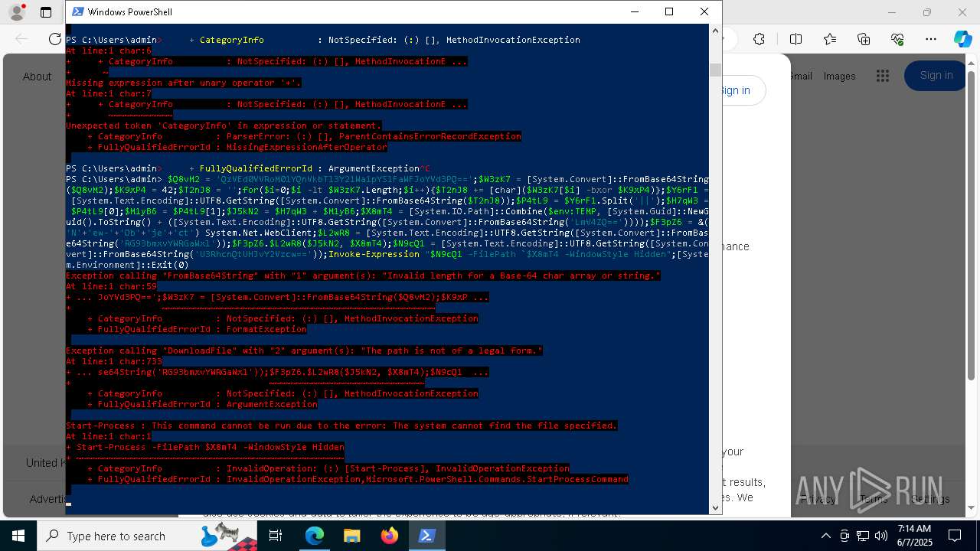Open Microsoft Edge from the taskbar
Screen dimensions: 980x551
(315, 536)
